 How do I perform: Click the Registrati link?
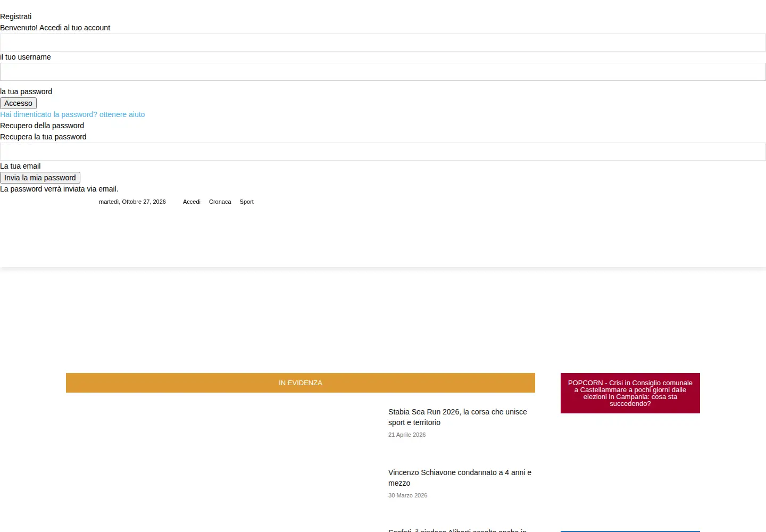point(16,16)
